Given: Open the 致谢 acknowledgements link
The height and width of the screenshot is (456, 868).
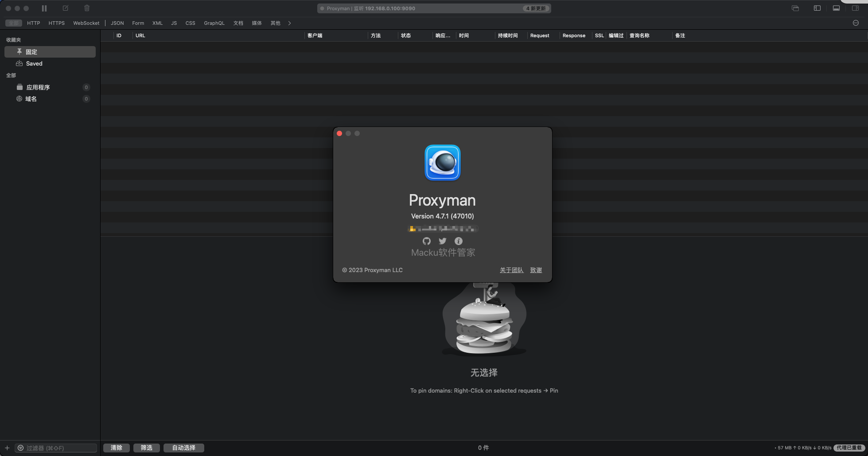Looking at the screenshot, I should 536,270.
